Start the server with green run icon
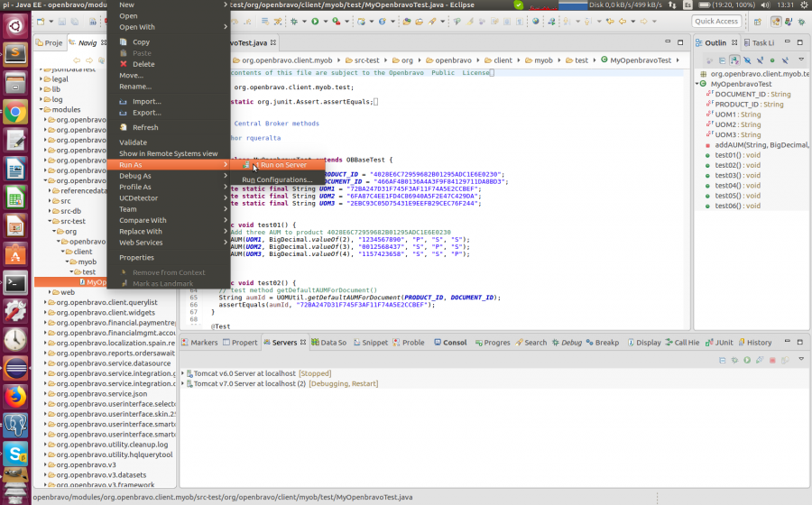812x505 pixels. [x=747, y=360]
